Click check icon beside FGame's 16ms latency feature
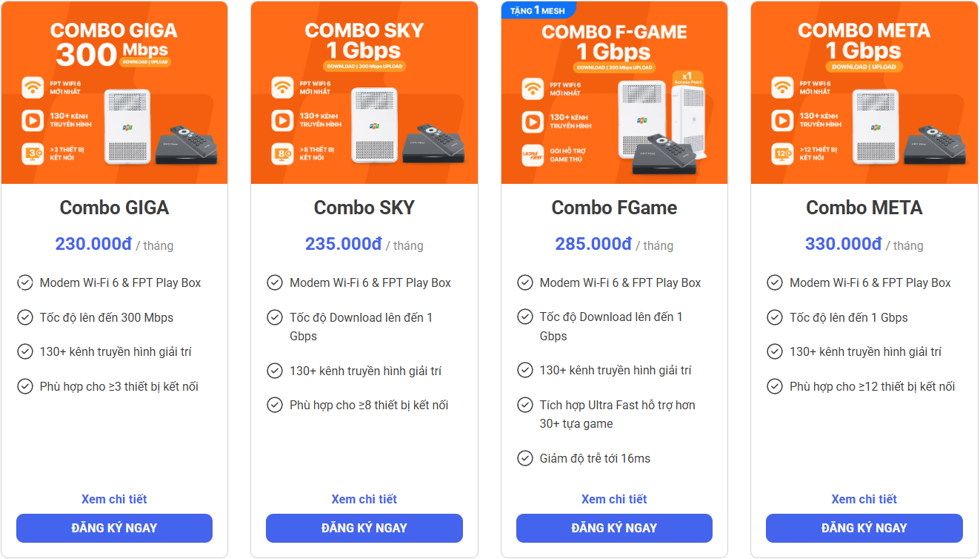980x559 pixels. point(525,458)
